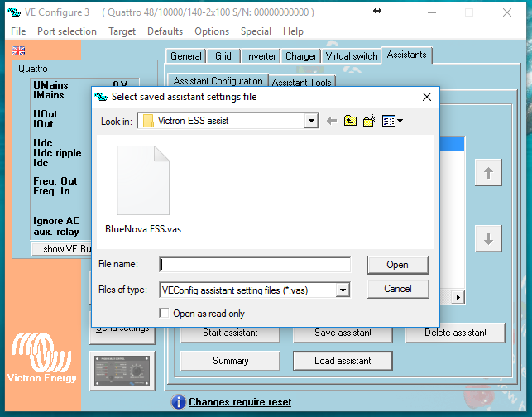Screen dimensions: 532x417
Task: Click the show VE.Bus button
Action: (61, 249)
